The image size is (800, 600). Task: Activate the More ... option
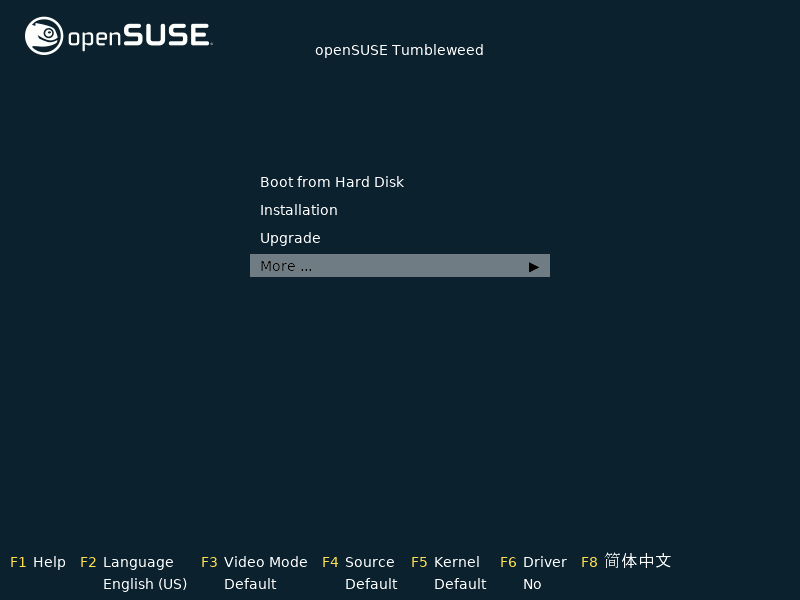tap(285, 266)
